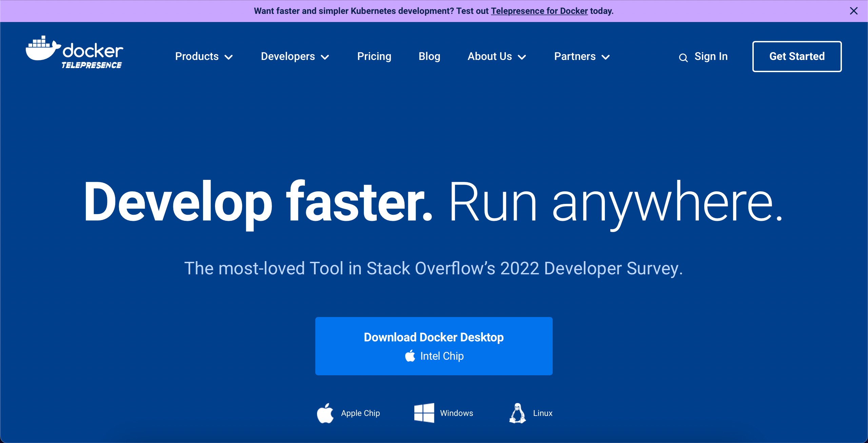The width and height of the screenshot is (868, 443).
Task: Click apple icon inside download button
Action: [410, 356]
